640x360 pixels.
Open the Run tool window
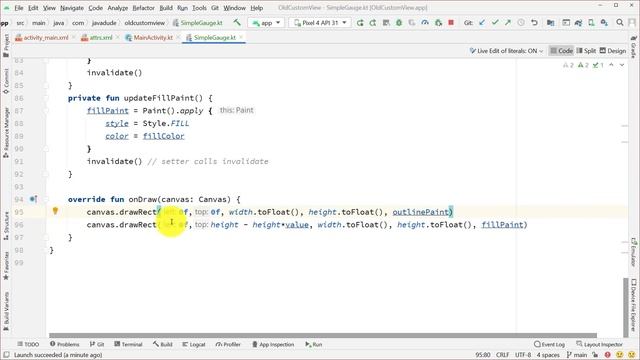(x=313, y=344)
